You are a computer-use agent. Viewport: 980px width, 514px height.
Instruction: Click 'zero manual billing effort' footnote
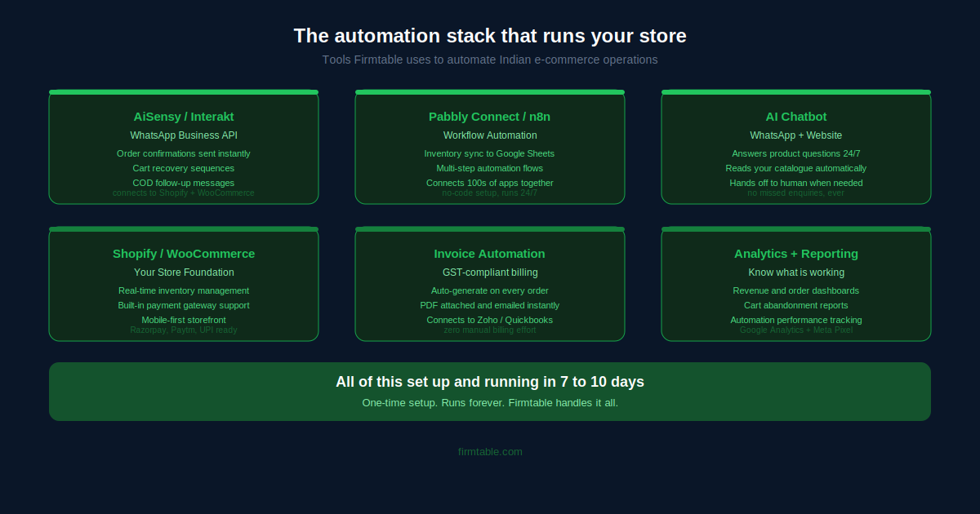[490, 330]
